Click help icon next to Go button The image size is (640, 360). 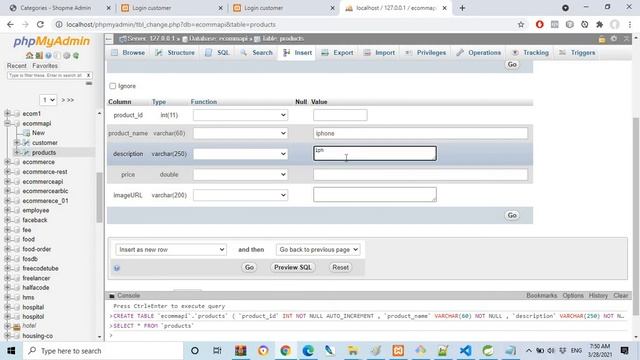(117, 268)
